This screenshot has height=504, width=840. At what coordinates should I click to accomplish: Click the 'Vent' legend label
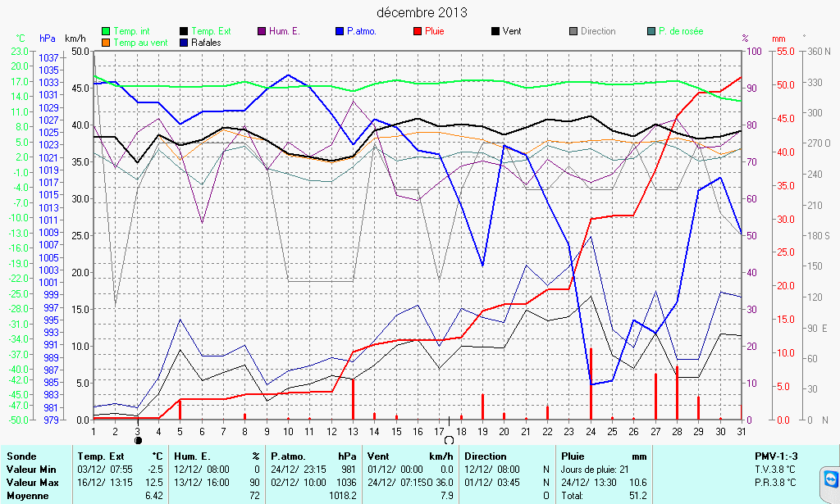point(512,31)
